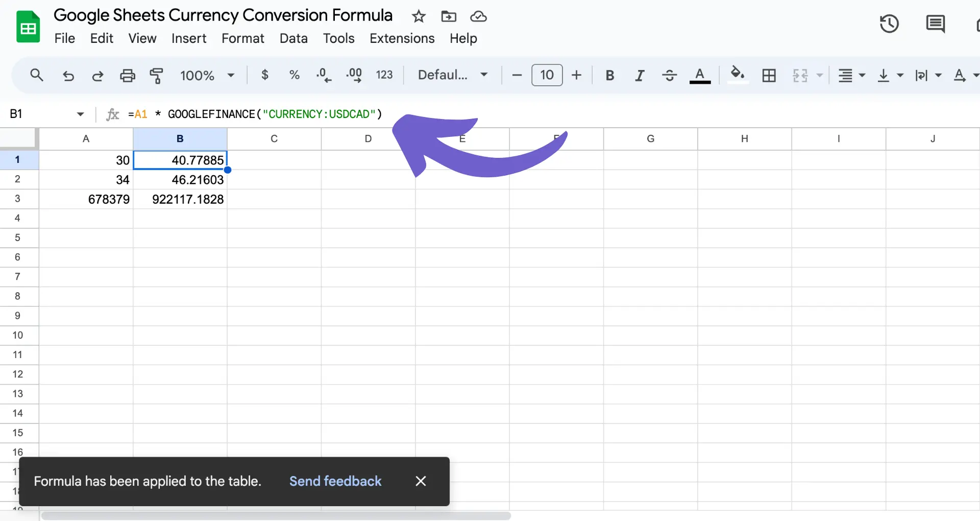
Task: Open the zoom 100% dropdown
Action: [207, 76]
